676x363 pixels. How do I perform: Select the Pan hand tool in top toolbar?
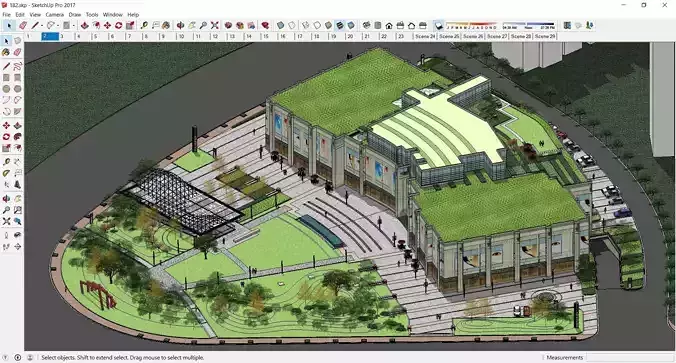(191, 26)
